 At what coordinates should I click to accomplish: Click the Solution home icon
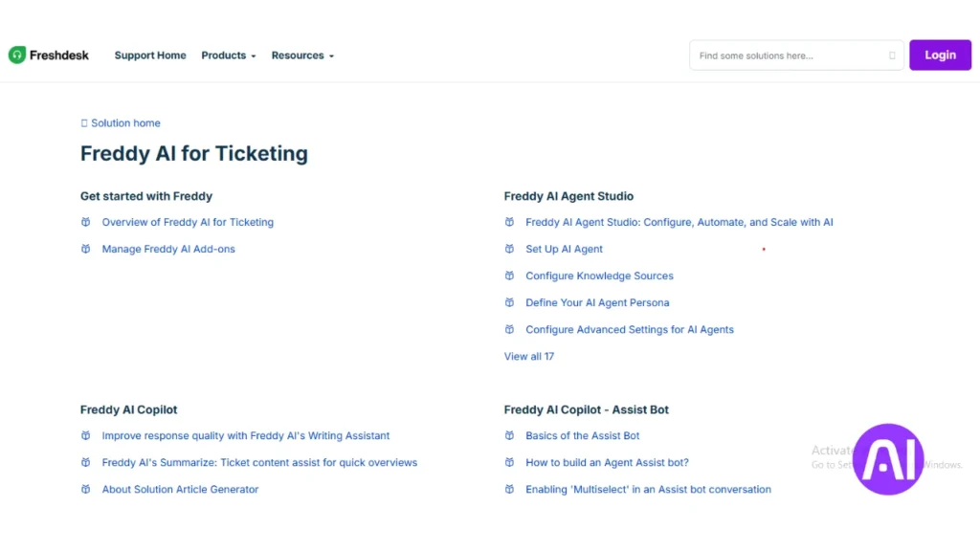click(x=84, y=122)
